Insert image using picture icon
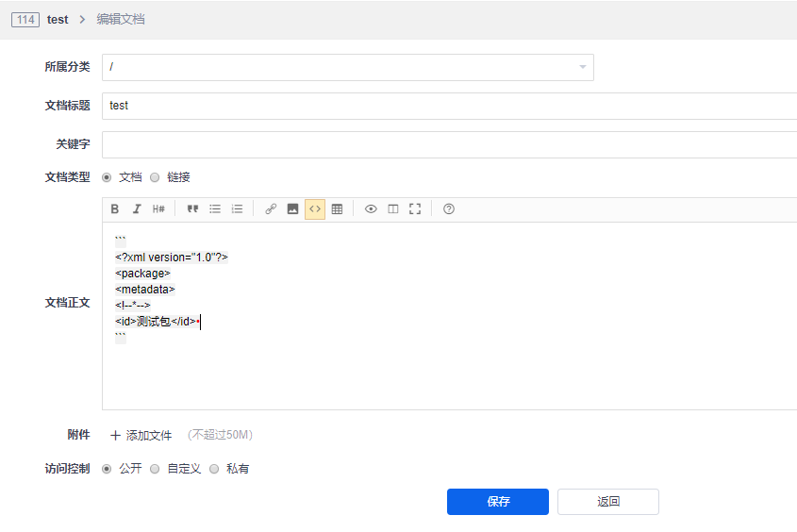797x532 pixels. click(292, 208)
